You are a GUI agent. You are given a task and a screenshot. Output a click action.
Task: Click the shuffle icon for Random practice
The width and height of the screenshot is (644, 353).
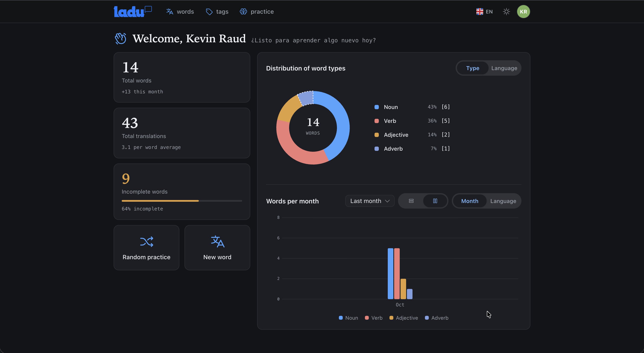click(x=146, y=242)
